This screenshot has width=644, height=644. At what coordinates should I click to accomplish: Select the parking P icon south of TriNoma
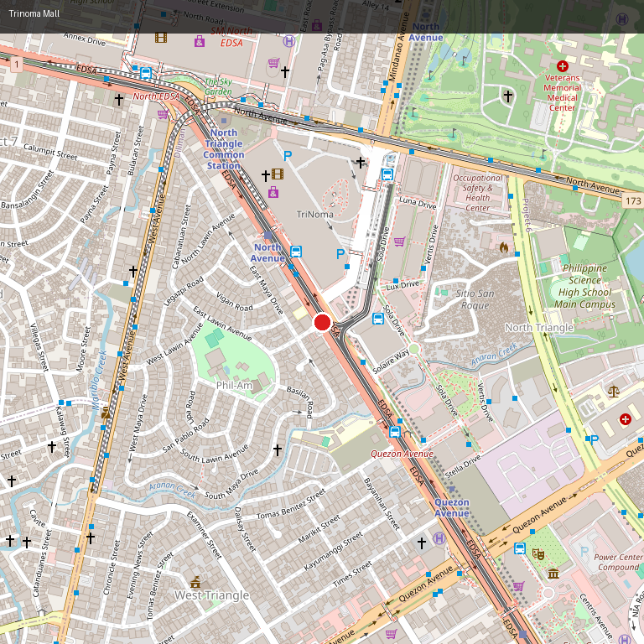(340, 254)
